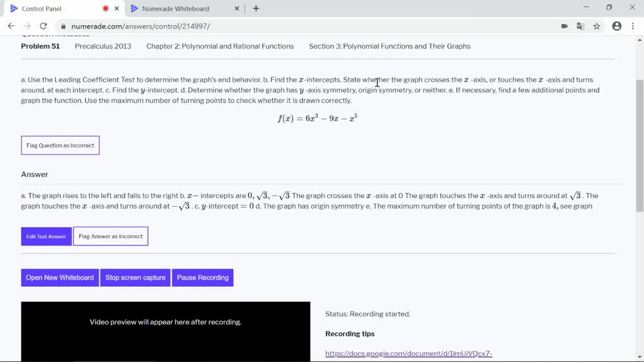Flag the Answer as Incorrect

(x=111, y=236)
